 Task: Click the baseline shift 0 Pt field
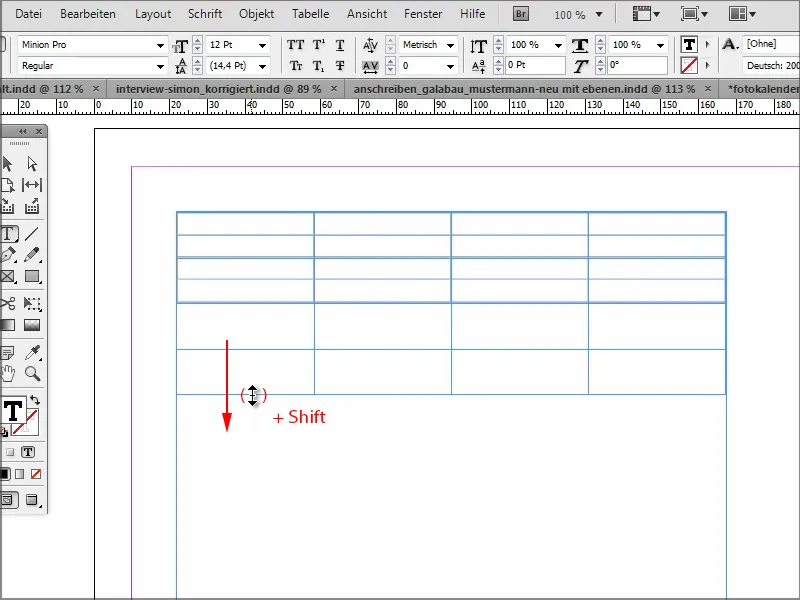pyautogui.click(x=535, y=65)
